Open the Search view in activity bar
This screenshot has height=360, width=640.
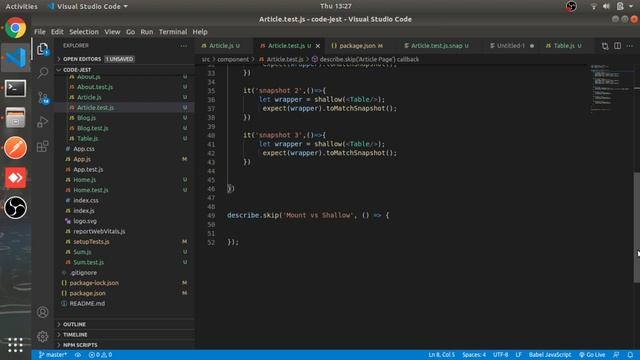(42, 73)
